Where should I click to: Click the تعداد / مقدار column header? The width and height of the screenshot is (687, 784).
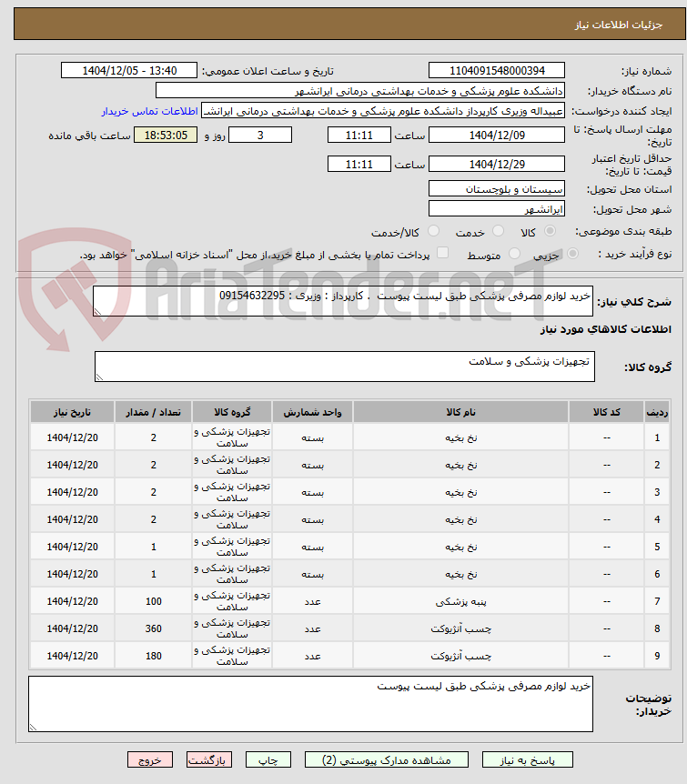pyautogui.click(x=153, y=412)
